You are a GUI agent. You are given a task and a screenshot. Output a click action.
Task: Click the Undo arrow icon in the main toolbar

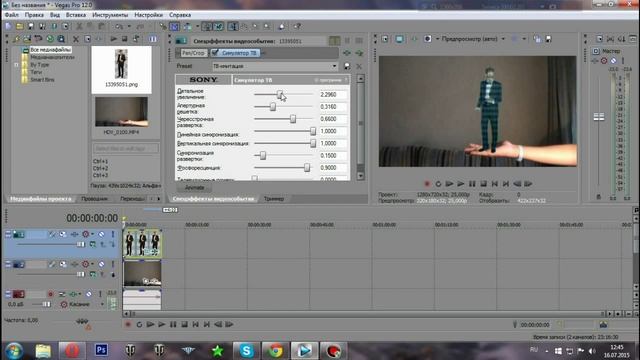point(119,27)
